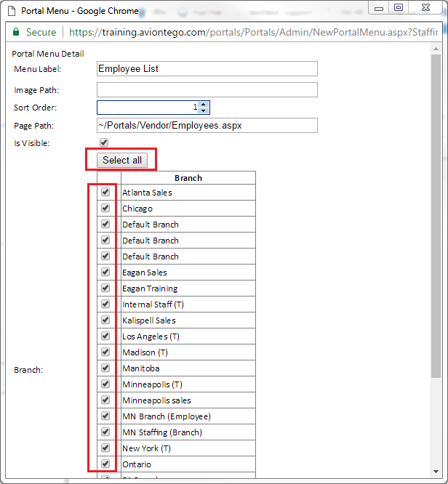Screen dimensions: 448x484
Task: Click the Madison (T) text
Action: coord(145,352)
